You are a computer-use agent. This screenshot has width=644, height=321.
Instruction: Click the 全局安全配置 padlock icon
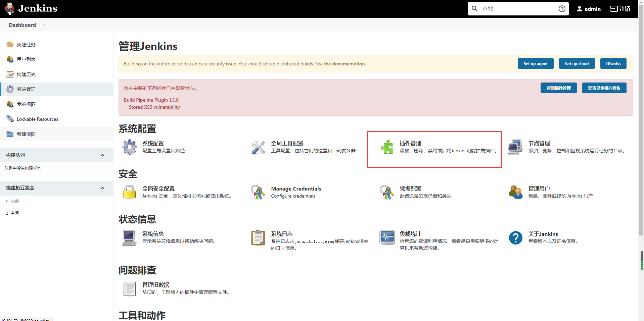click(129, 192)
